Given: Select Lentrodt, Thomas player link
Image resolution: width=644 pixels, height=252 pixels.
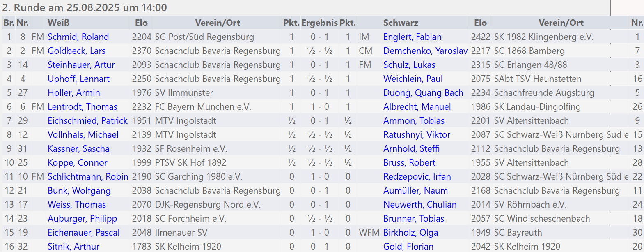Looking at the screenshot, I should click(83, 107).
